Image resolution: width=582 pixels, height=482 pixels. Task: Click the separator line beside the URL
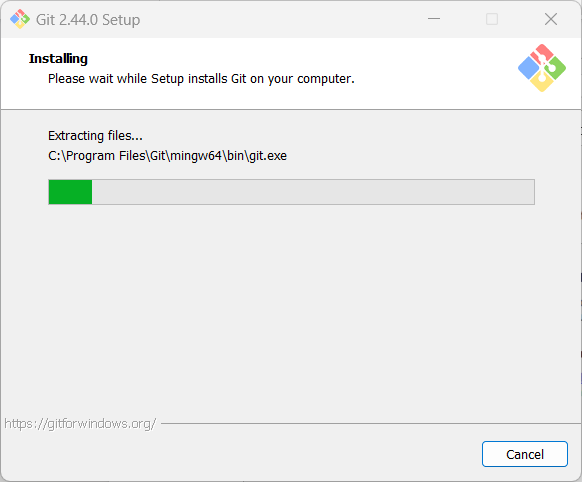click(371, 423)
